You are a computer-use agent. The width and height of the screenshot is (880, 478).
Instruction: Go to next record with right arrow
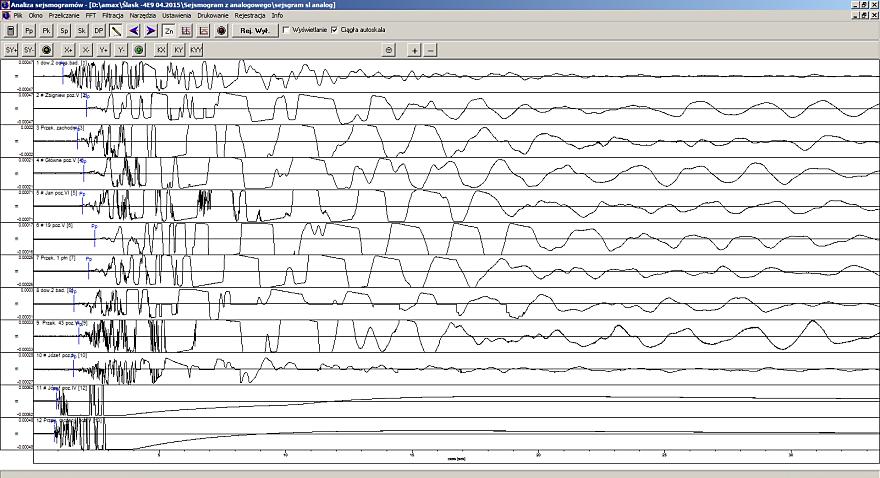click(x=151, y=30)
